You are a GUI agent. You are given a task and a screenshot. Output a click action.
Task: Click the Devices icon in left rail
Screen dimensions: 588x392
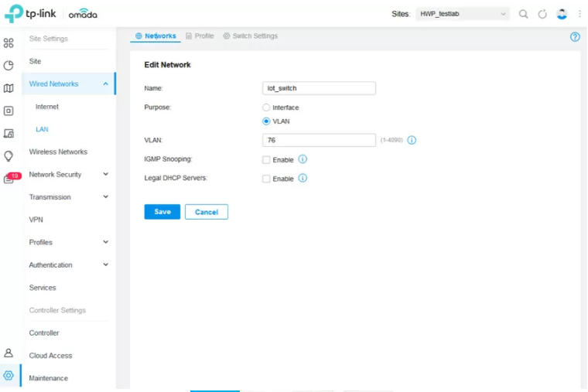(9, 111)
